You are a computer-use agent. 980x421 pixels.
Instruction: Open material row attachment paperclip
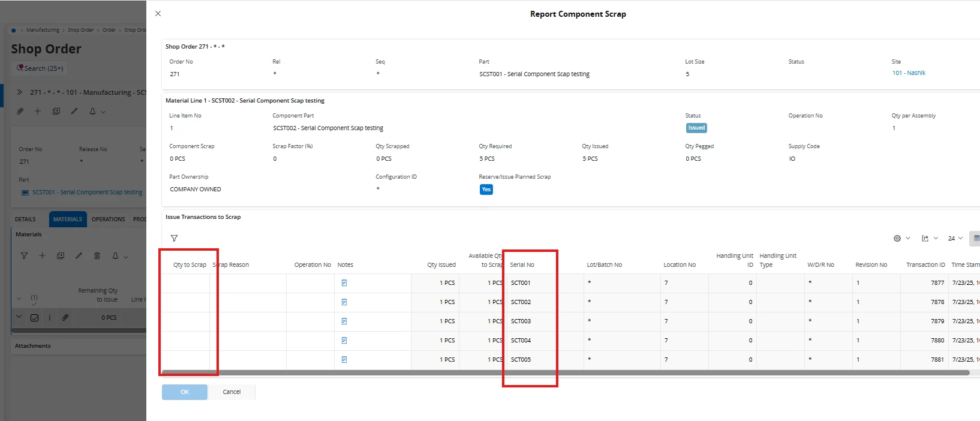click(x=65, y=317)
